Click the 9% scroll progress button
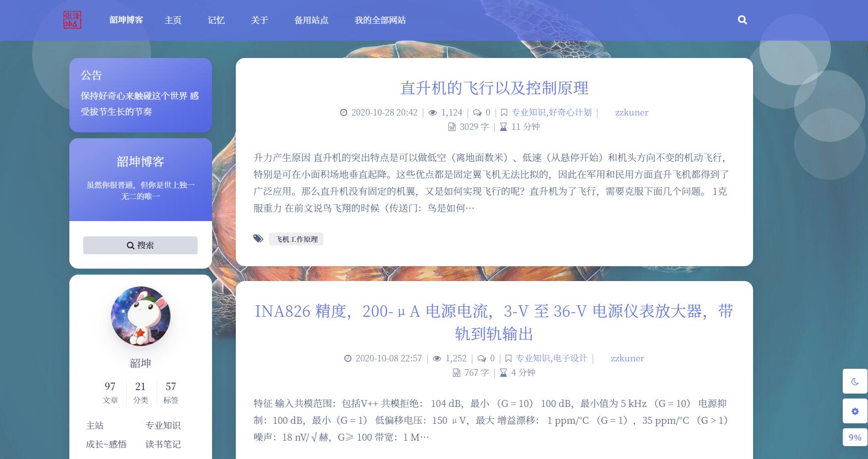The height and width of the screenshot is (459, 868). click(855, 437)
